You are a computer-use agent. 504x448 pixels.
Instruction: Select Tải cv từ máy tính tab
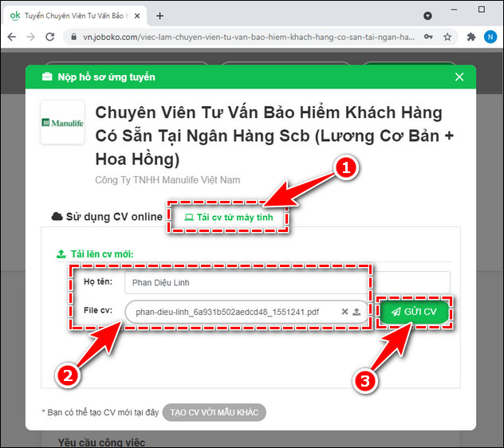tap(229, 218)
